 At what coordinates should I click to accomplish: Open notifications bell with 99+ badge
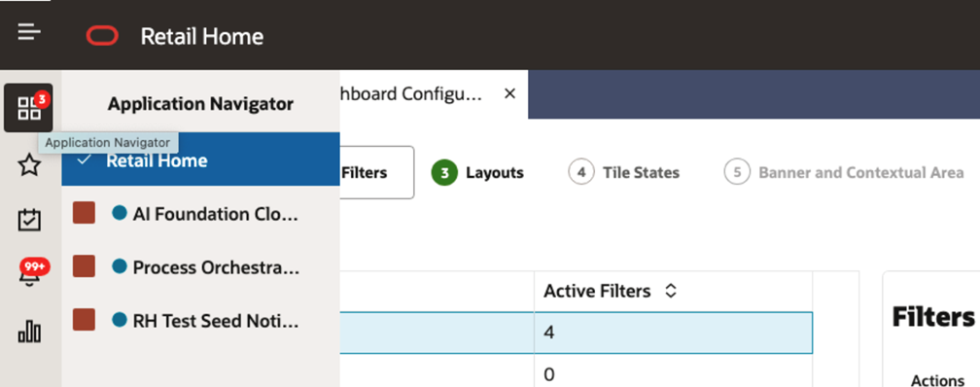tap(30, 273)
